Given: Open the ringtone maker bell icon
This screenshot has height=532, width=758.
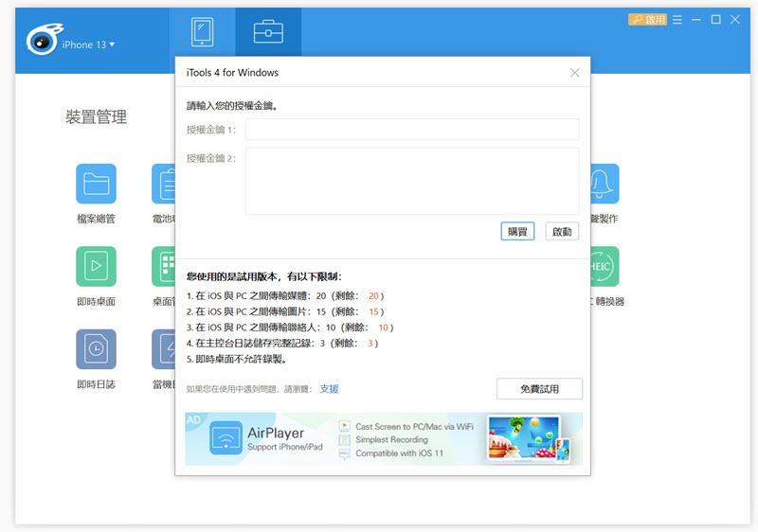Looking at the screenshot, I should pyautogui.click(x=605, y=184).
